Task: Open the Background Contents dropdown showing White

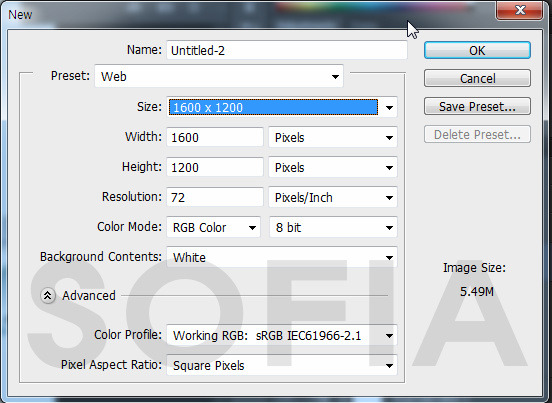Action: [282, 257]
